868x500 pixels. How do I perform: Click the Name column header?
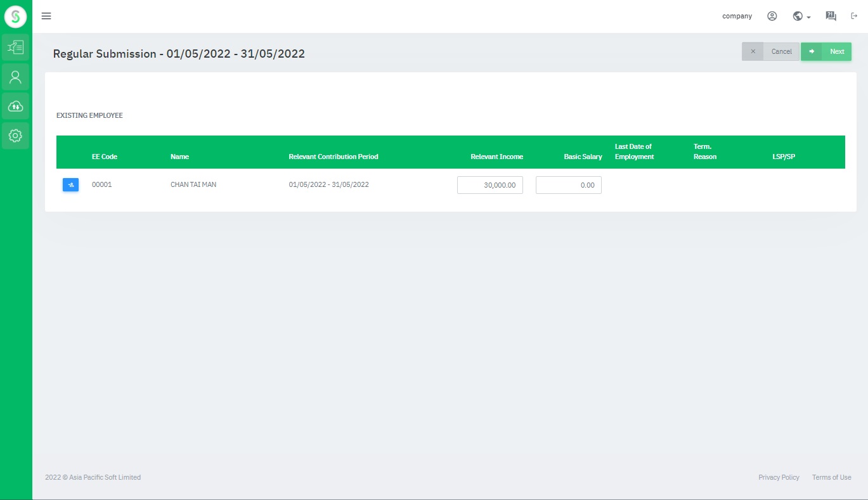pos(179,157)
